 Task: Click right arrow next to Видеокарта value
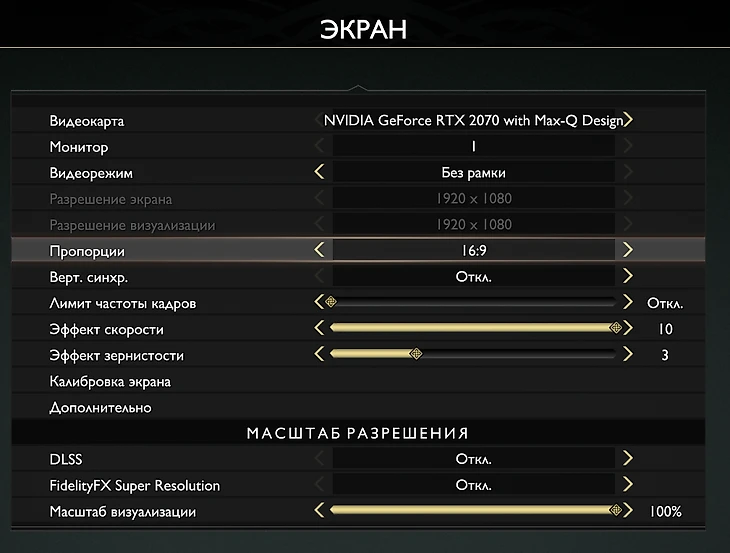click(x=628, y=120)
